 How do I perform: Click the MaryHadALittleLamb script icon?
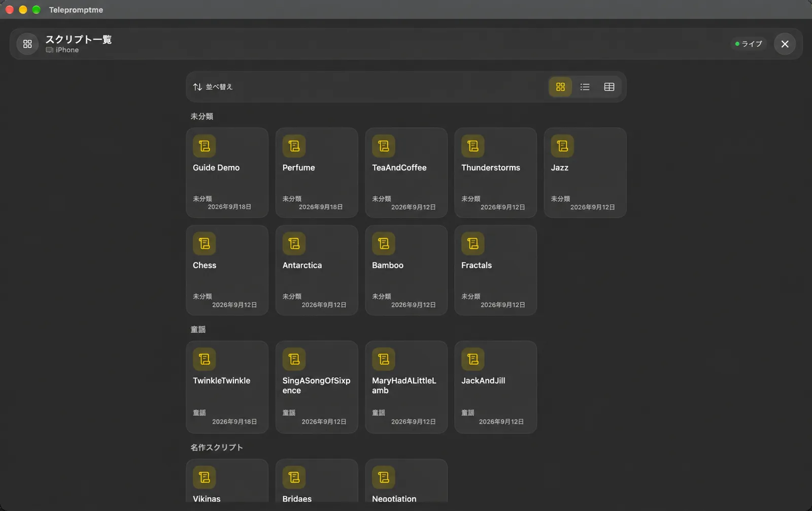click(384, 359)
